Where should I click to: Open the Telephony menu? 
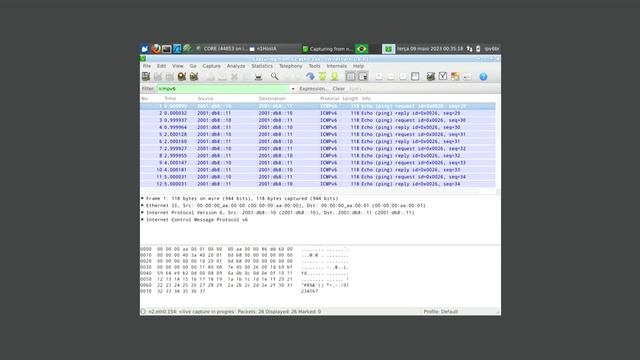pos(291,66)
